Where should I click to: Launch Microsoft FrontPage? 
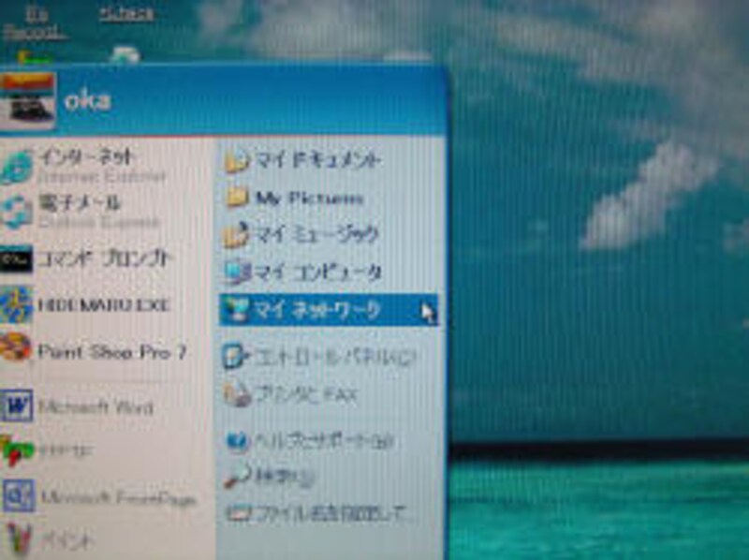[x=99, y=497]
